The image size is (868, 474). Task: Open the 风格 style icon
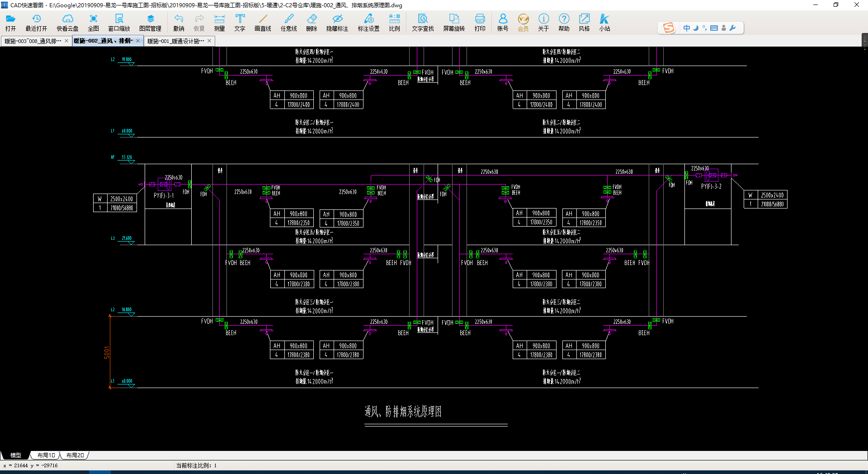click(x=584, y=22)
